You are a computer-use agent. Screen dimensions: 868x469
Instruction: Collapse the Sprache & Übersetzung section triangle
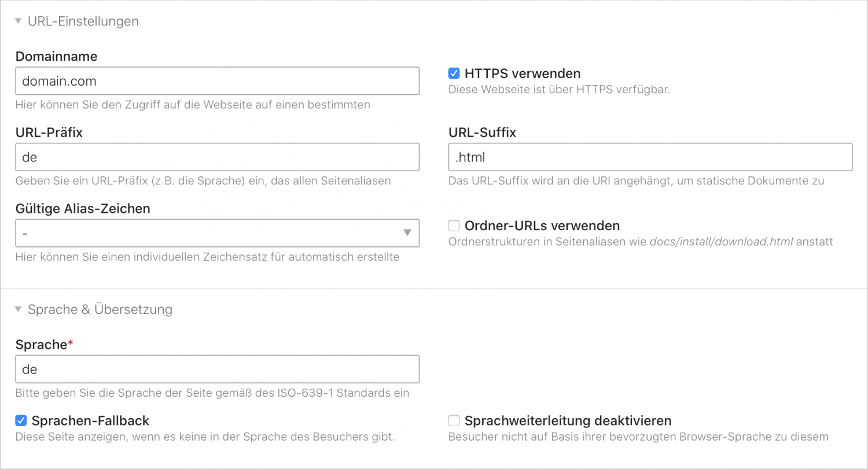coord(19,309)
